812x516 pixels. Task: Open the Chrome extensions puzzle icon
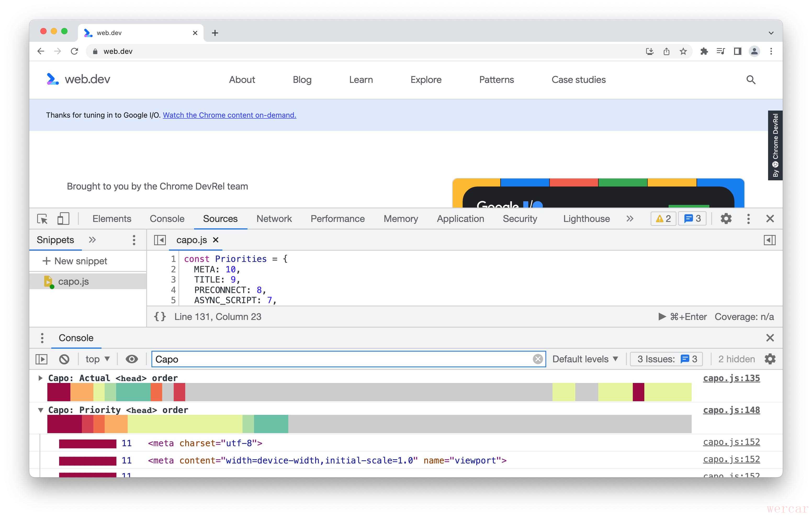tap(704, 51)
